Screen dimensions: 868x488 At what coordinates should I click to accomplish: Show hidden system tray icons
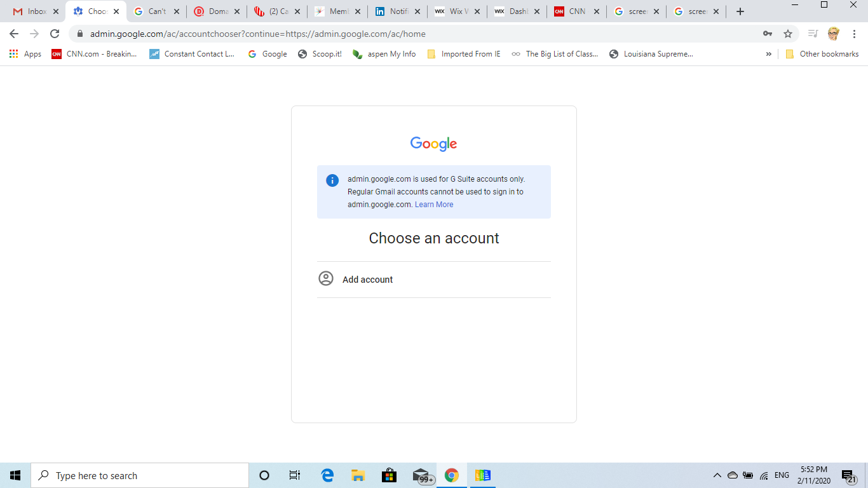[717, 475]
